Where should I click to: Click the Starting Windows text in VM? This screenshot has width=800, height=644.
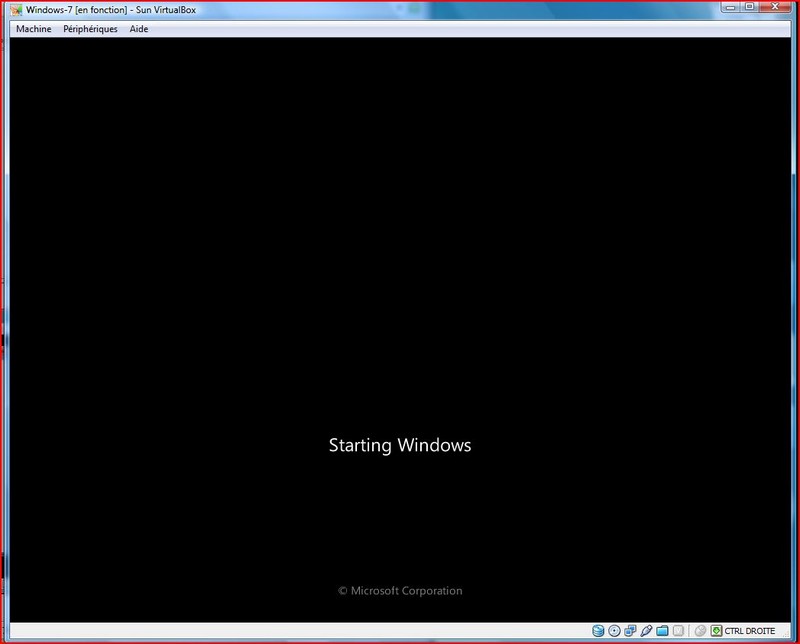pos(400,445)
